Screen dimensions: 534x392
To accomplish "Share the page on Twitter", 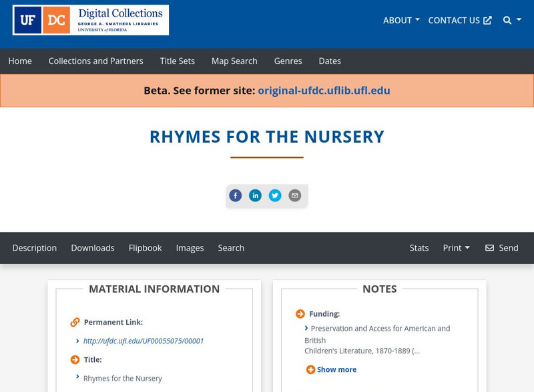I will [x=276, y=195].
